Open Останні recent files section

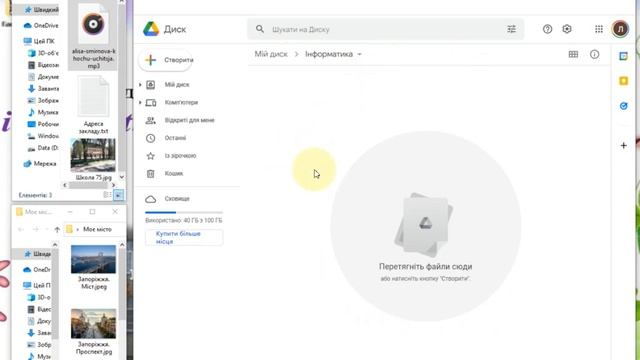[x=175, y=138]
